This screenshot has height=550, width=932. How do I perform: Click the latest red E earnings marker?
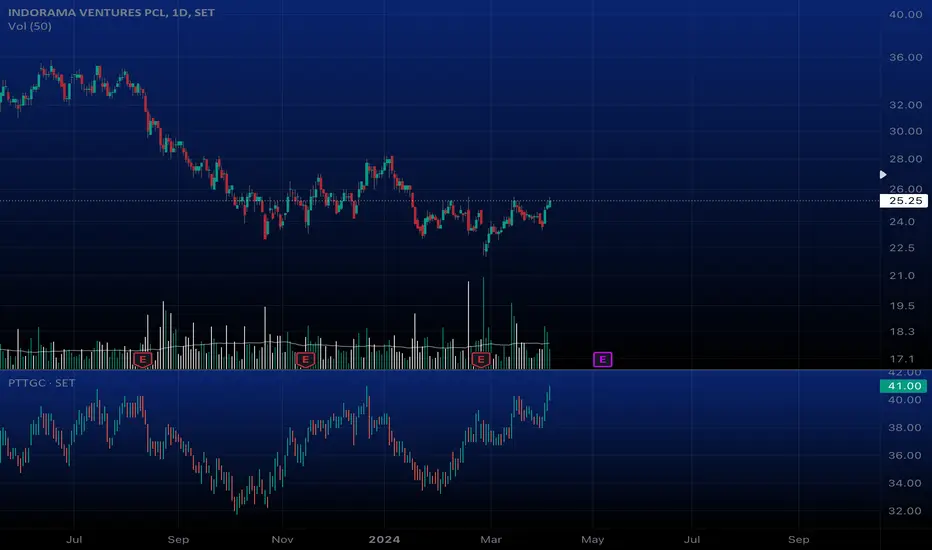pyautogui.click(x=481, y=360)
